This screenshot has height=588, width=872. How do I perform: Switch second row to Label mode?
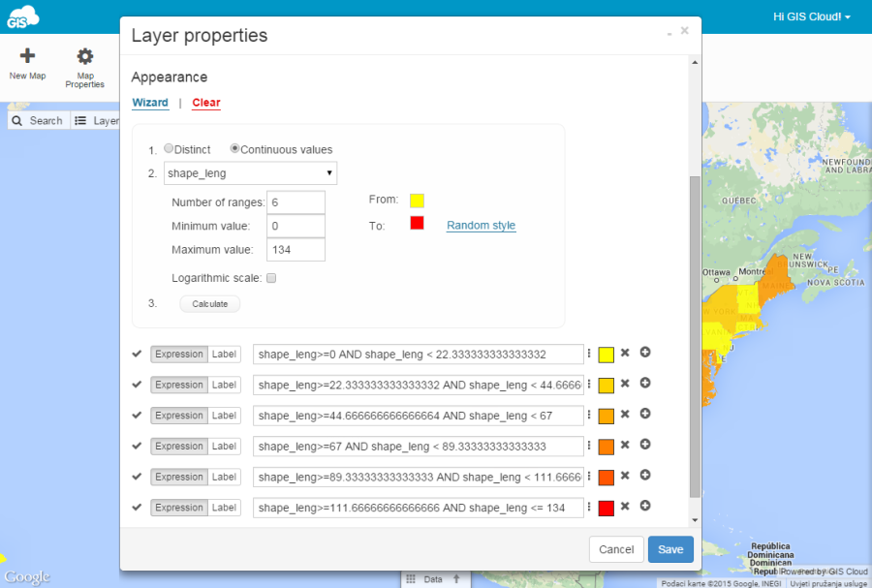224,385
